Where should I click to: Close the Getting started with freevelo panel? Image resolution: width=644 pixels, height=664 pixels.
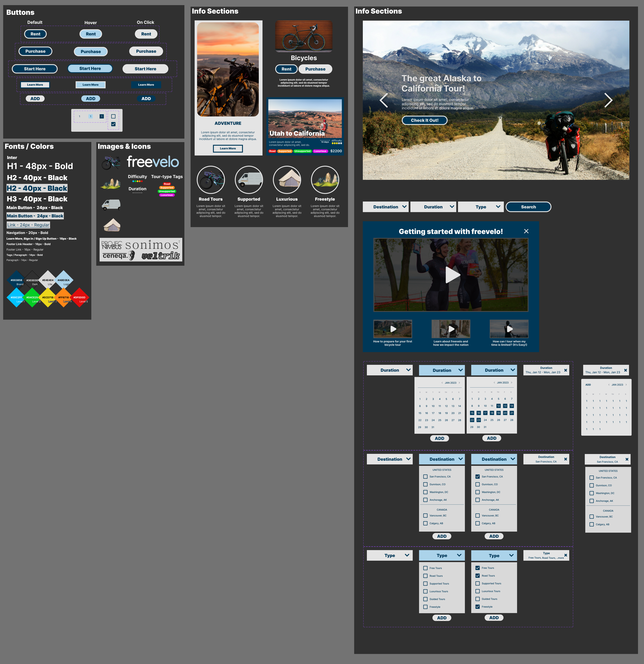tap(526, 231)
